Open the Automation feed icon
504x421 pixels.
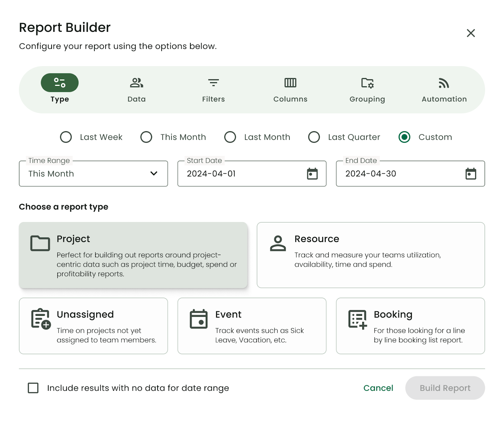(444, 83)
